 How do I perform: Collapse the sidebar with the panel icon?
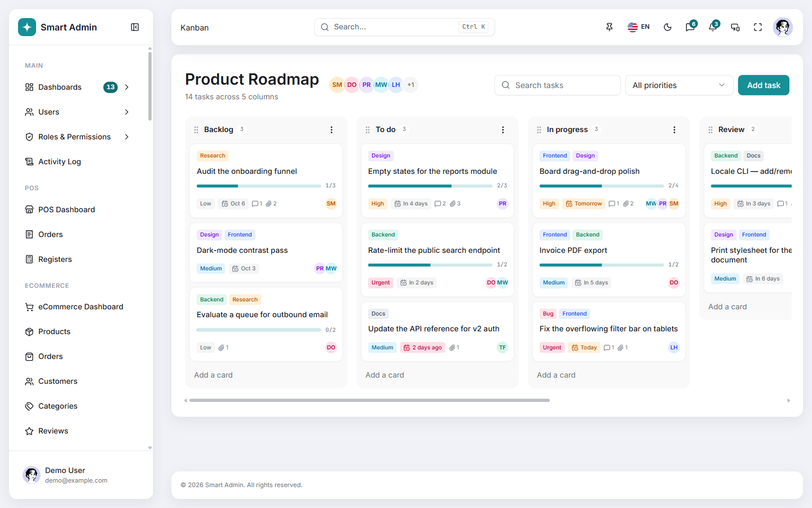tap(135, 27)
